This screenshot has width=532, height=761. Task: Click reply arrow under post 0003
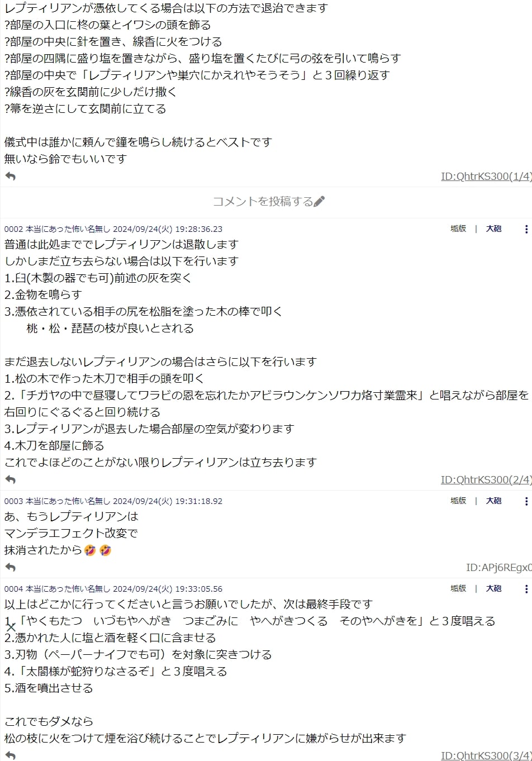click(x=10, y=567)
